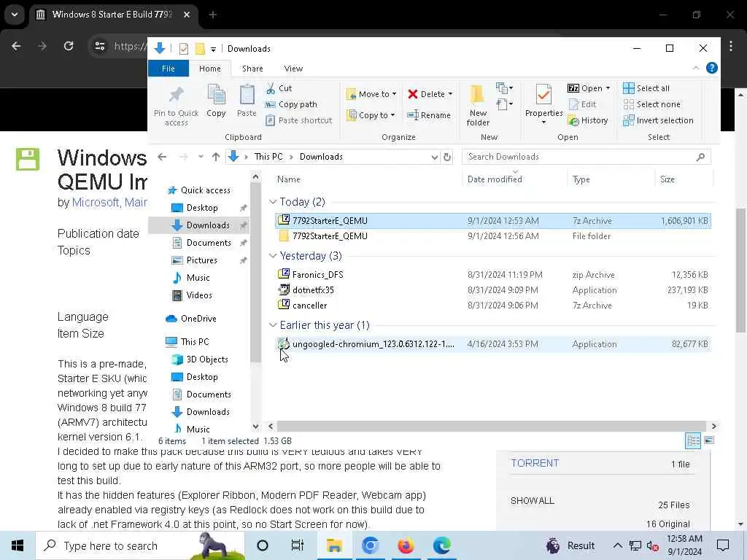Click the Edit ribbon button

tap(582, 104)
